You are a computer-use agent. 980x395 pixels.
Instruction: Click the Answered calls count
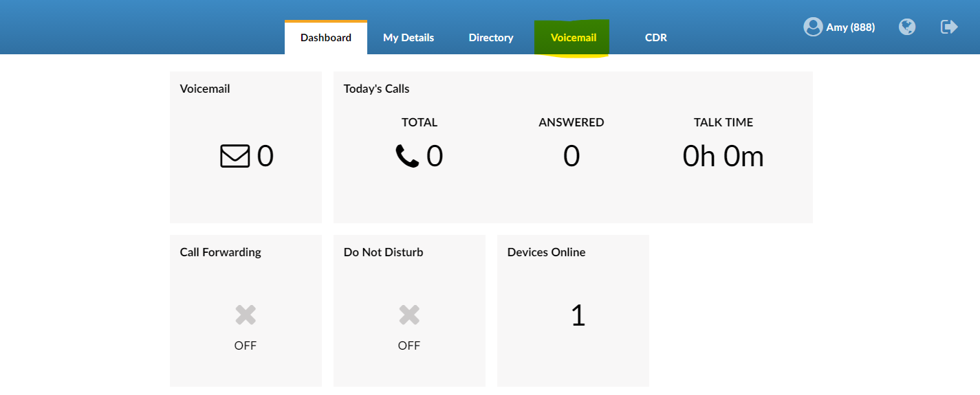571,157
